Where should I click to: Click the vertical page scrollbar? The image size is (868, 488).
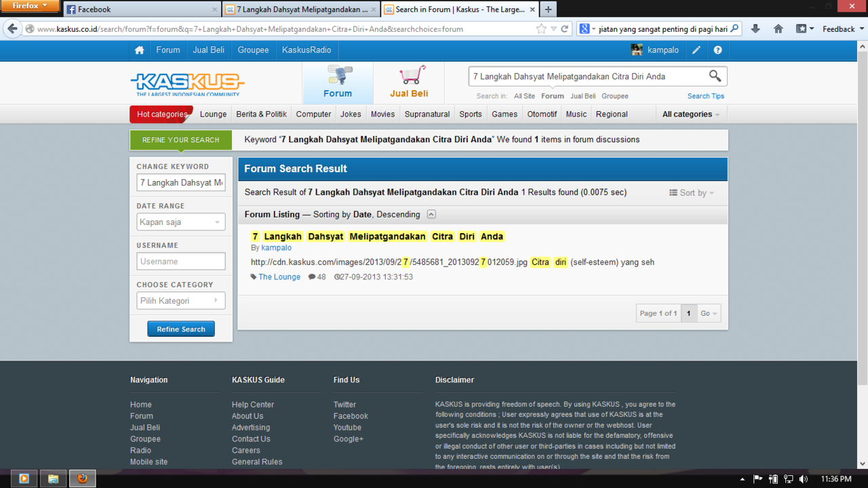863,217
